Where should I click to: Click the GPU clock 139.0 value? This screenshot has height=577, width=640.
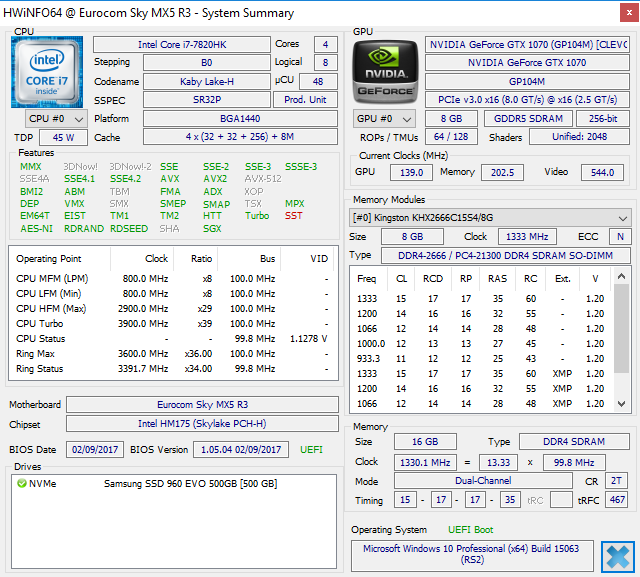pos(411,173)
